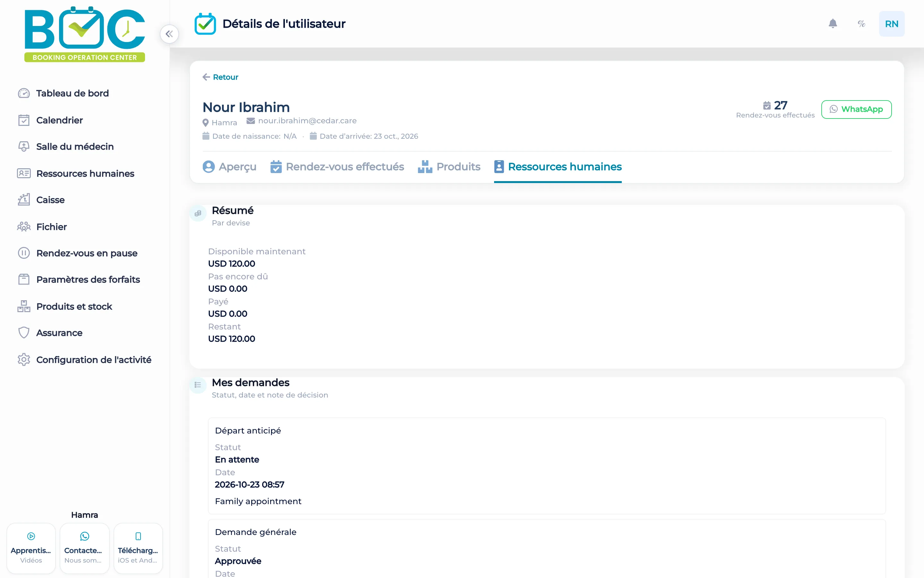Click the En attente status value
Screen dimensions: 924x578
[x=237, y=460]
